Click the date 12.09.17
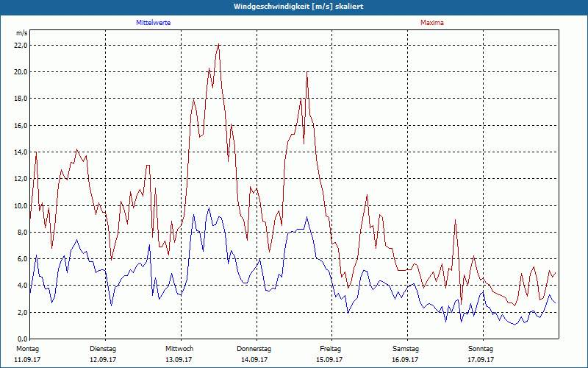The height and width of the screenshot is (368, 588). click(x=103, y=360)
